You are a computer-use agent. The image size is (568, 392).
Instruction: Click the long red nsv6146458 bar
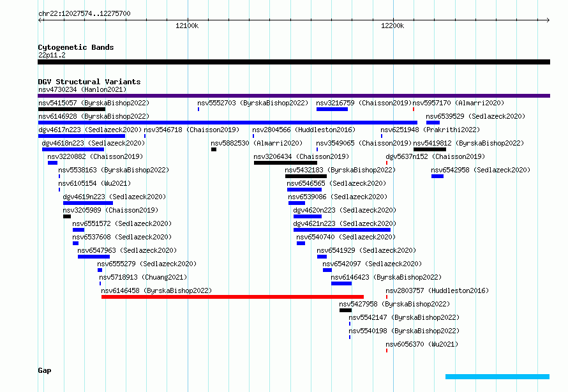point(232,297)
